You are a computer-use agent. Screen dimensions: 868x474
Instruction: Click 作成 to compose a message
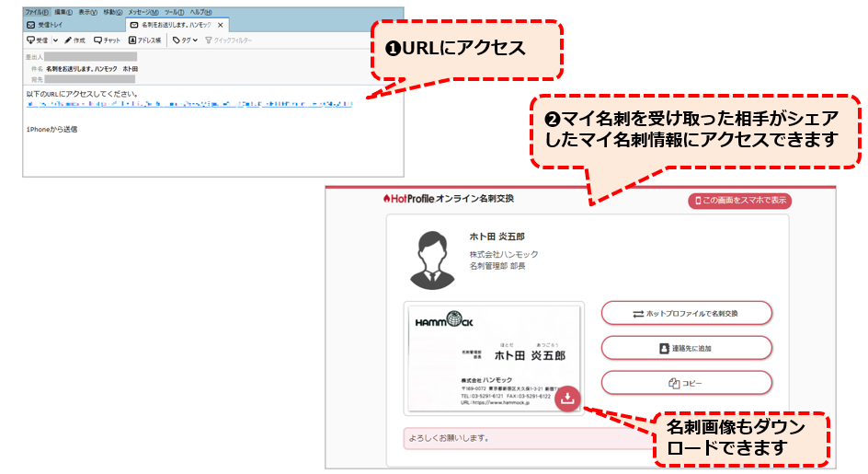74,40
